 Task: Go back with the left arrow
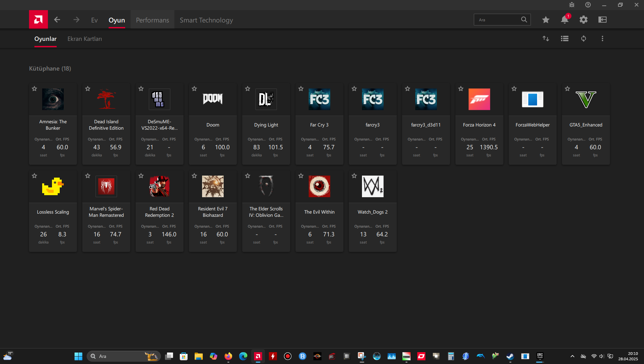coord(57,20)
